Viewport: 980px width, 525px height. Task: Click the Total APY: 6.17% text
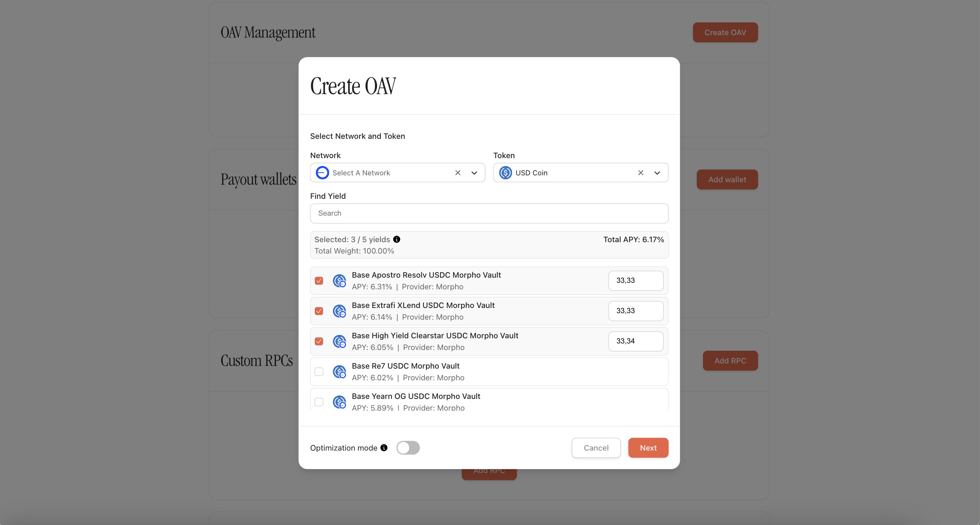tap(633, 239)
